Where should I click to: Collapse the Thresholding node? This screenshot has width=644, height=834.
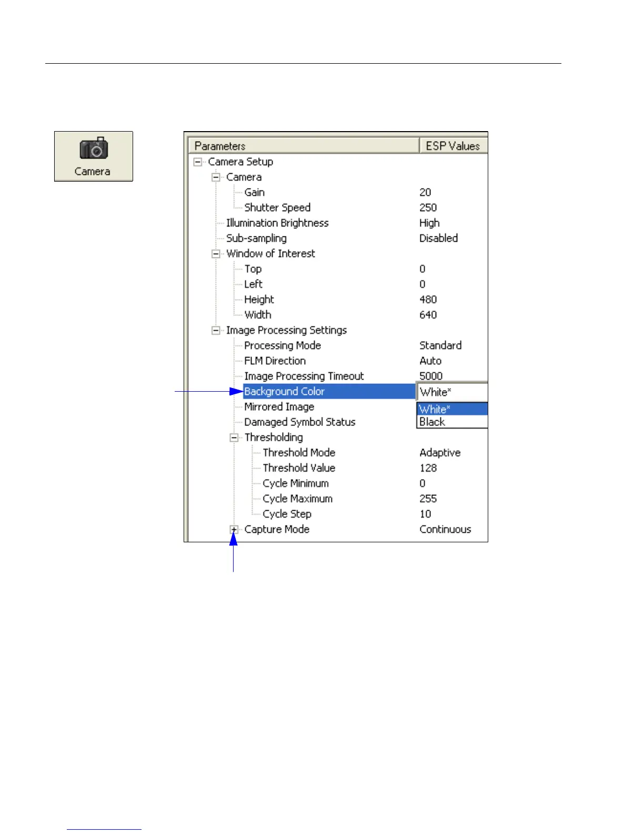tap(234, 438)
